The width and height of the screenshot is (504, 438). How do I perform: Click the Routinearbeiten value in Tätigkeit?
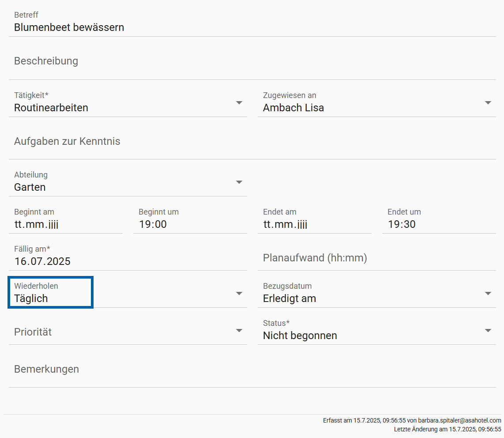click(51, 108)
